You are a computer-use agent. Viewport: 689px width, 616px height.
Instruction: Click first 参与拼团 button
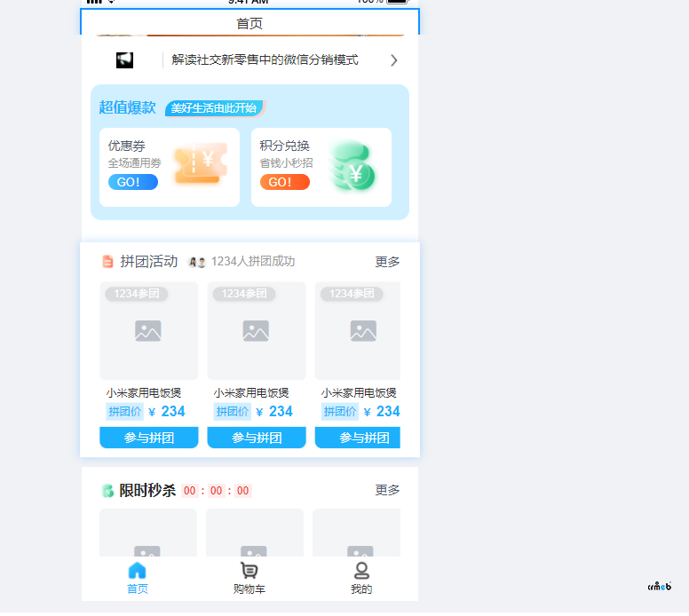coord(148,438)
